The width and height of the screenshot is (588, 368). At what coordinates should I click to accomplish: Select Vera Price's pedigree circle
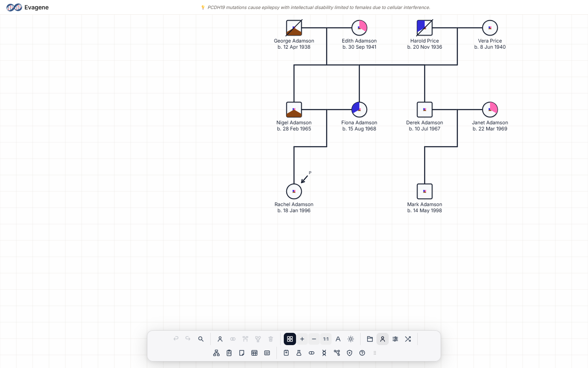click(490, 28)
